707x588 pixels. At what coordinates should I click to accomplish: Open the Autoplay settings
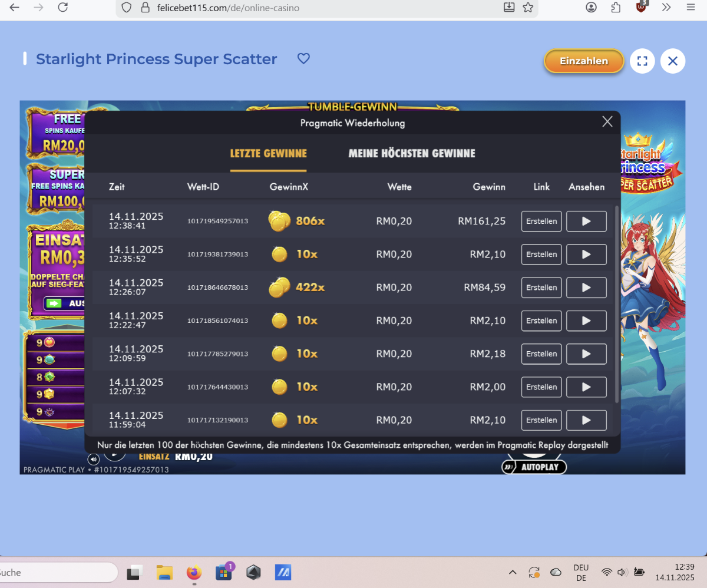(534, 467)
